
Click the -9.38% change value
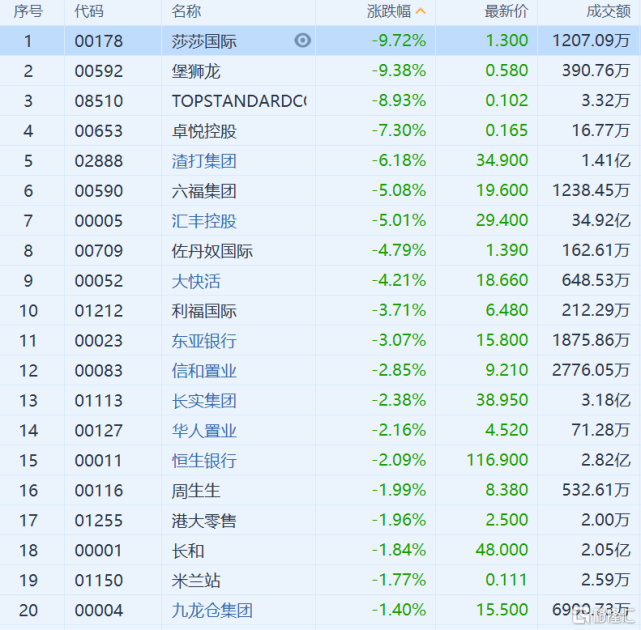pos(399,70)
